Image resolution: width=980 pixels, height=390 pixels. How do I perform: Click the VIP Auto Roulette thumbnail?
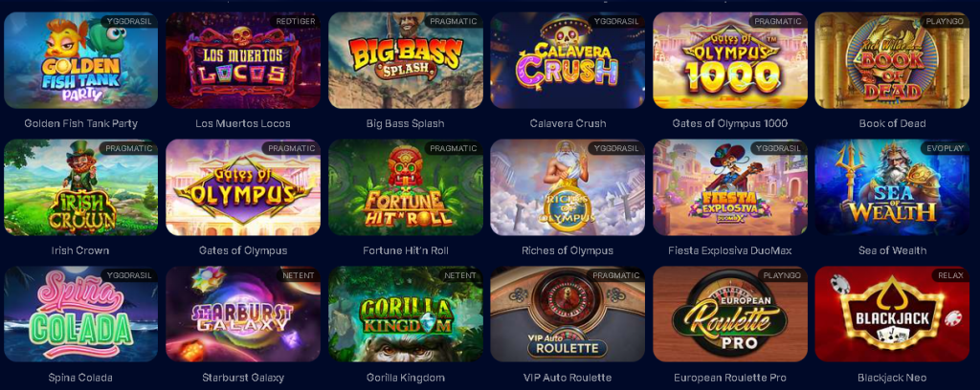pos(568,314)
